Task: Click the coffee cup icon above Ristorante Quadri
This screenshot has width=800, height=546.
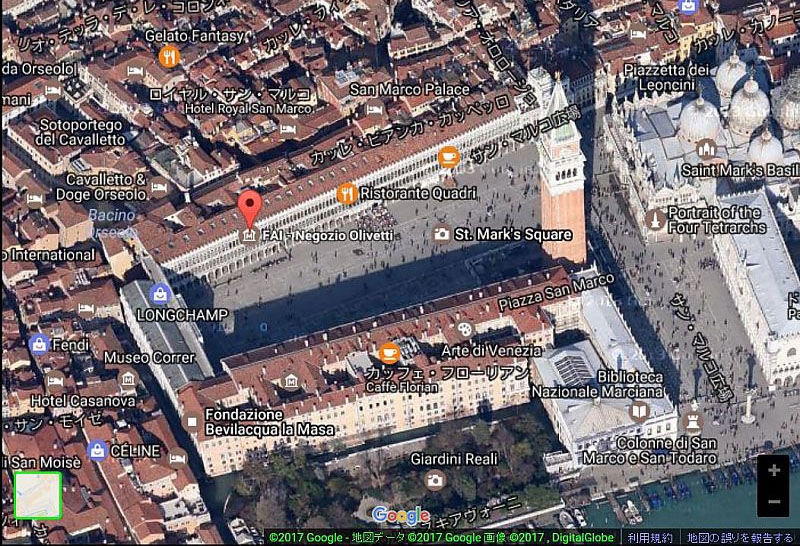Action: [448, 157]
